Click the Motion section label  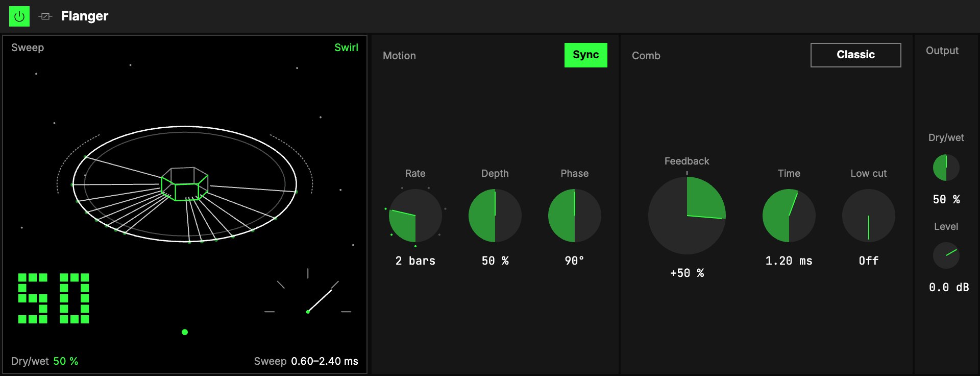pyautogui.click(x=399, y=56)
